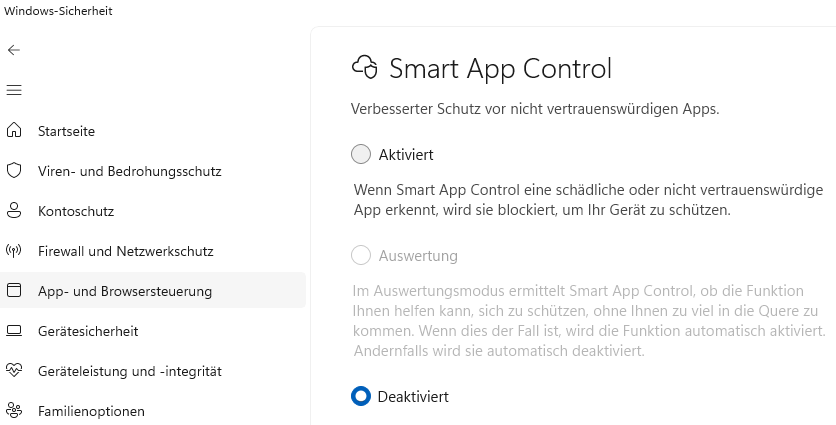The height and width of the screenshot is (425, 836).
Task: Open the Kontoschutz section
Action: click(76, 211)
